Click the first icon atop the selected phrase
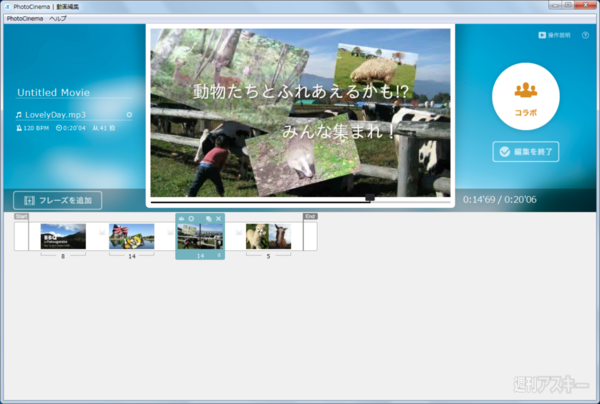600x404 pixels. click(x=181, y=218)
